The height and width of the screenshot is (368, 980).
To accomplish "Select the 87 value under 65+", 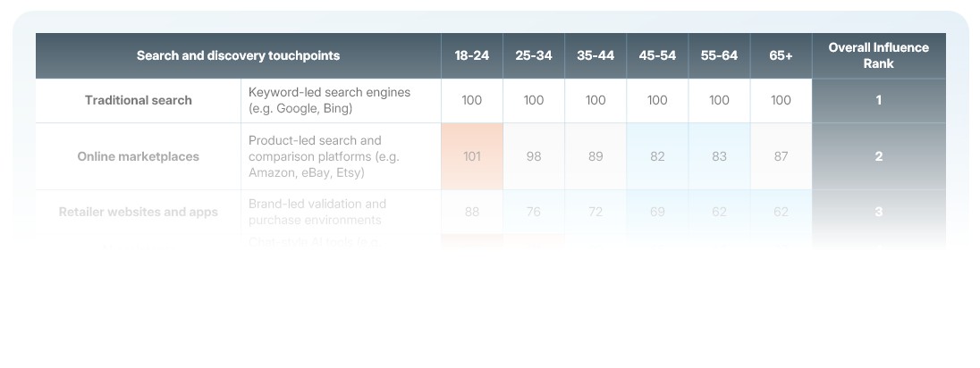I will click(781, 156).
